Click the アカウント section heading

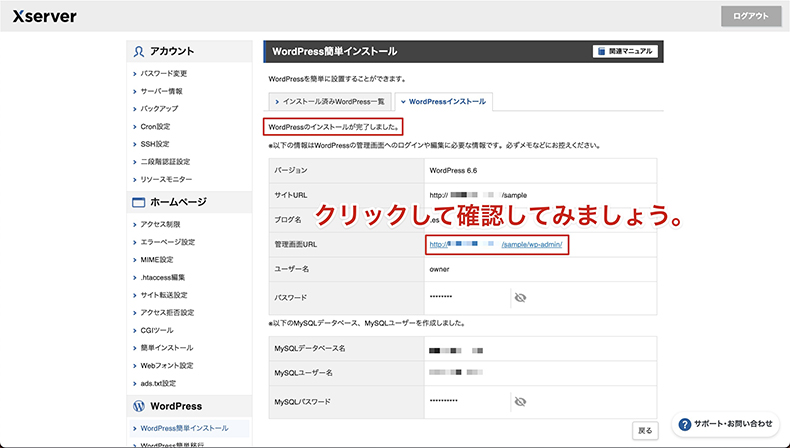[x=172, y=51]
